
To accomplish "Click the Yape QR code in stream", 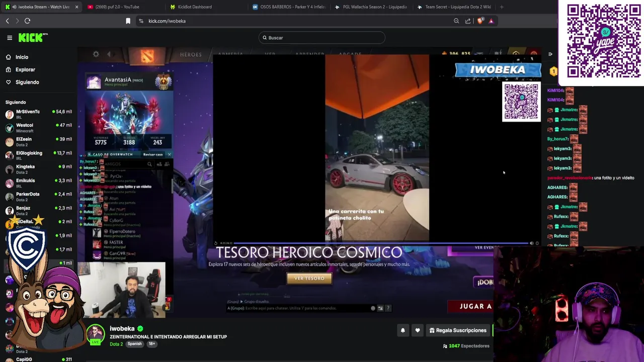I will 521,102.
